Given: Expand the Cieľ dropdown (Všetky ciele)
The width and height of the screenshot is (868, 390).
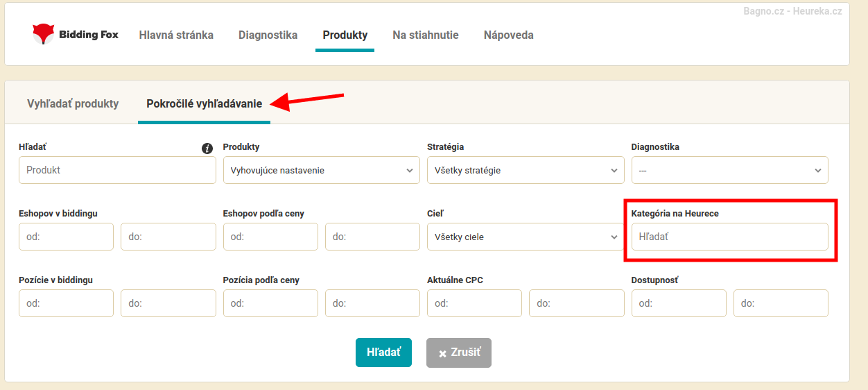Looking at the screenshot, I should 526,237.
